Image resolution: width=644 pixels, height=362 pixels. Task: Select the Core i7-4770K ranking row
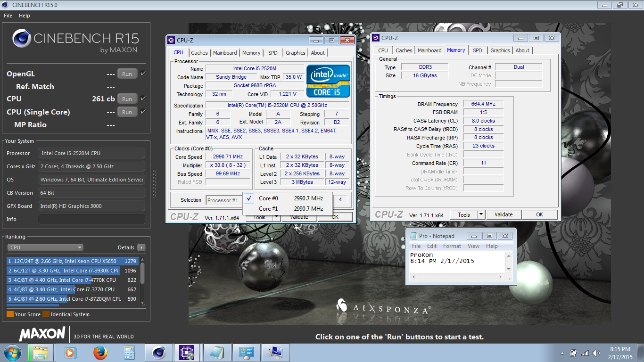(72, 280)
